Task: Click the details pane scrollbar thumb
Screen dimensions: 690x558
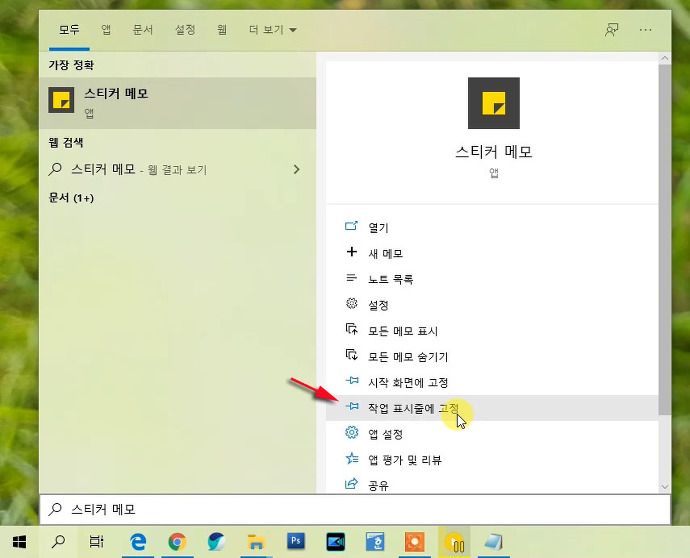Action: coord(664,239)
